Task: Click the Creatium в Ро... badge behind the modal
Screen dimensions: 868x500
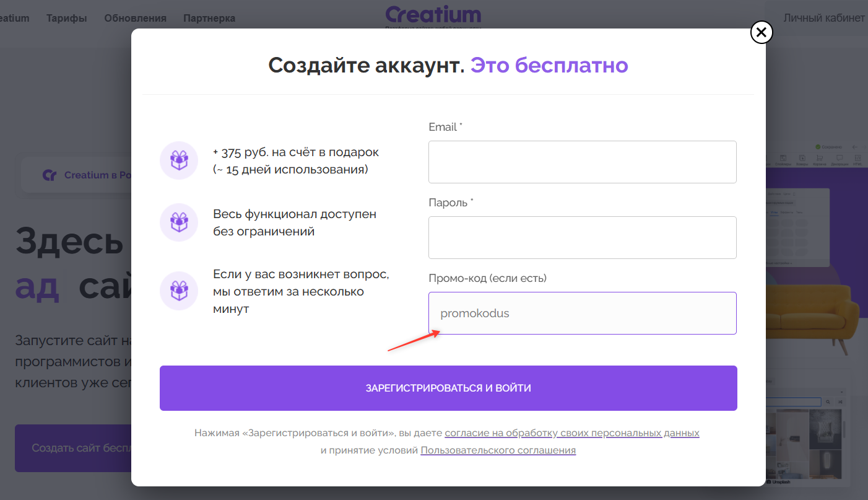Action: pyautogui.click(x=77, y=175)
